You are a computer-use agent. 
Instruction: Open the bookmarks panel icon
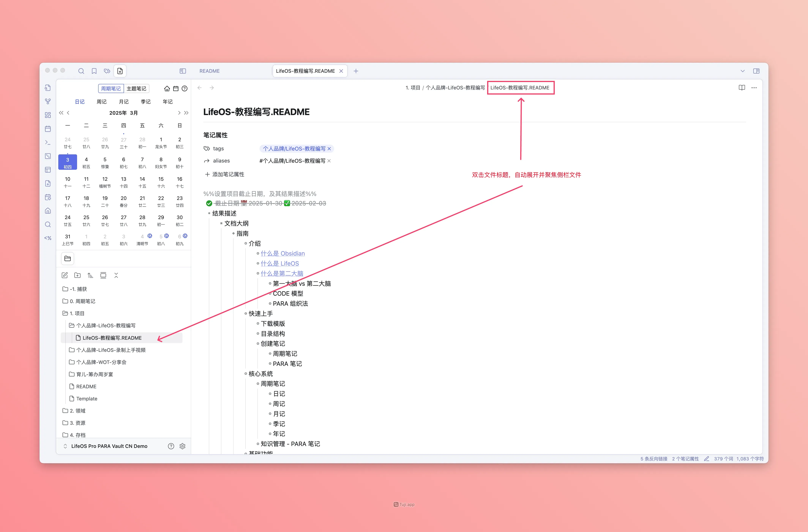(94, 71)
